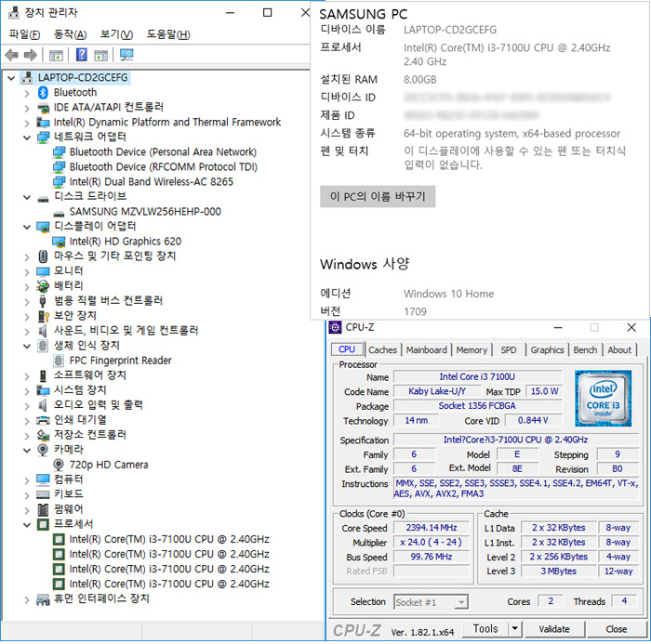
Task: Select 720p HD Camera device
Action: click(x=109, y=465)
